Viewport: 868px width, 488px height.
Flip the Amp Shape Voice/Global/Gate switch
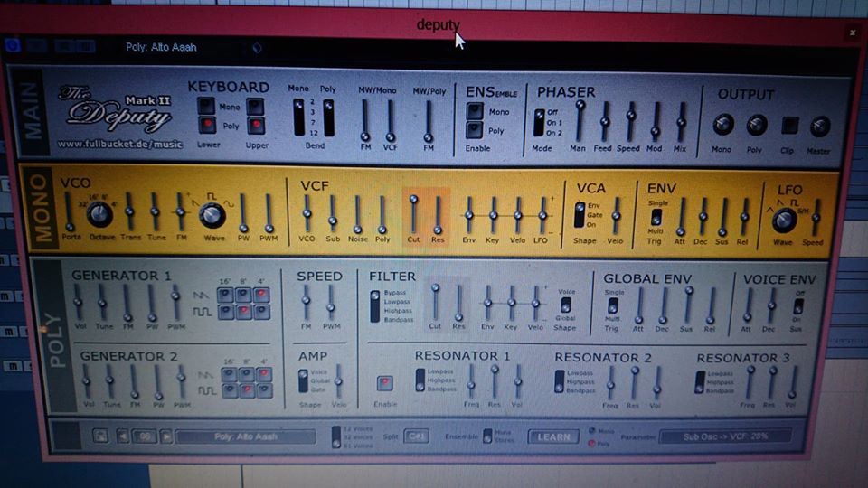coord(303,381)
